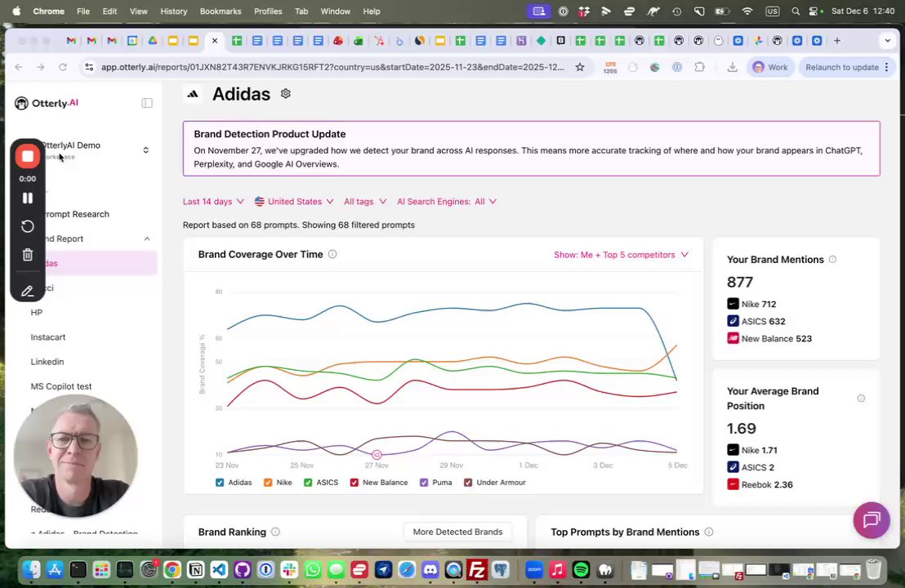
Task: Go back to previous page
Action: pyautogui.click(x=19, y=67)
